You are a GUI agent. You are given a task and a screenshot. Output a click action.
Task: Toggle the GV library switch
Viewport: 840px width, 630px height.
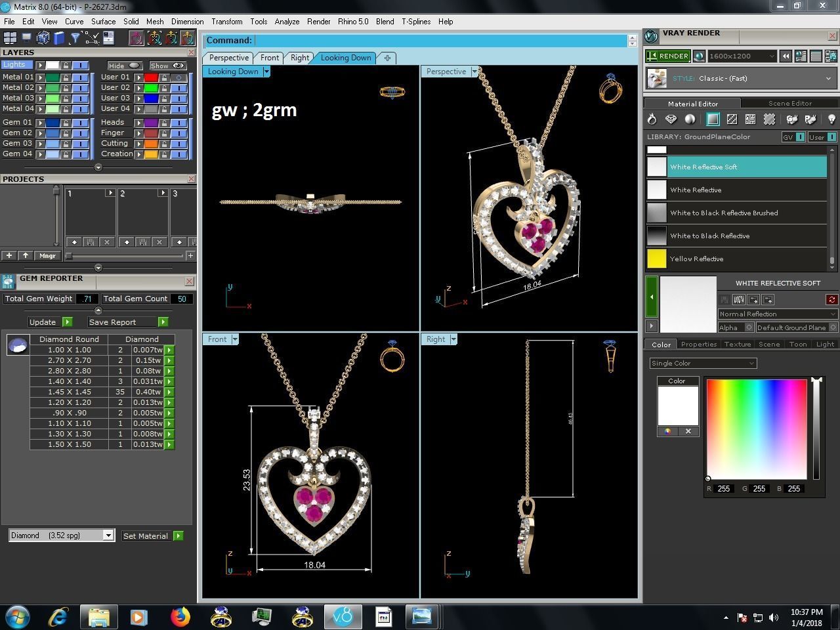[x=793, y=137]
